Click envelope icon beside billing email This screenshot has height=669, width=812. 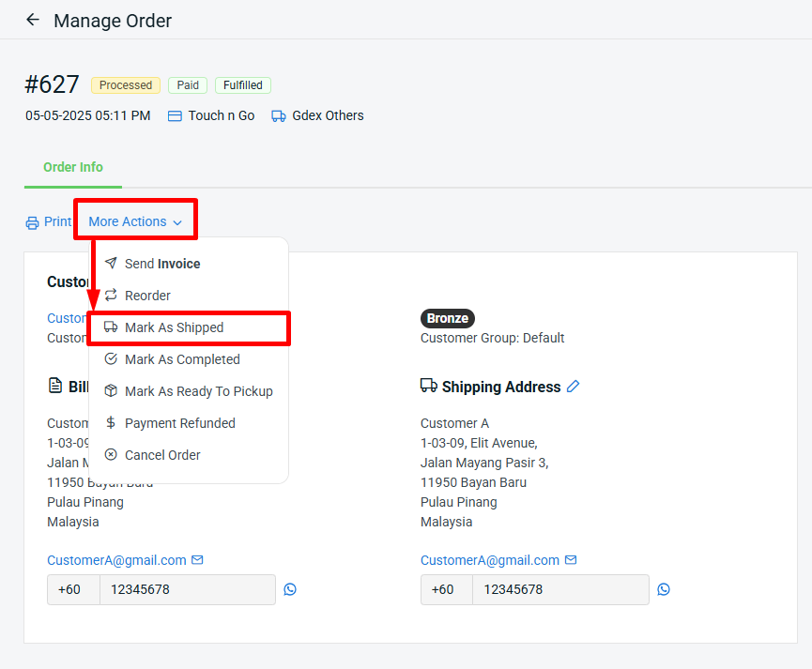(197, 560)
